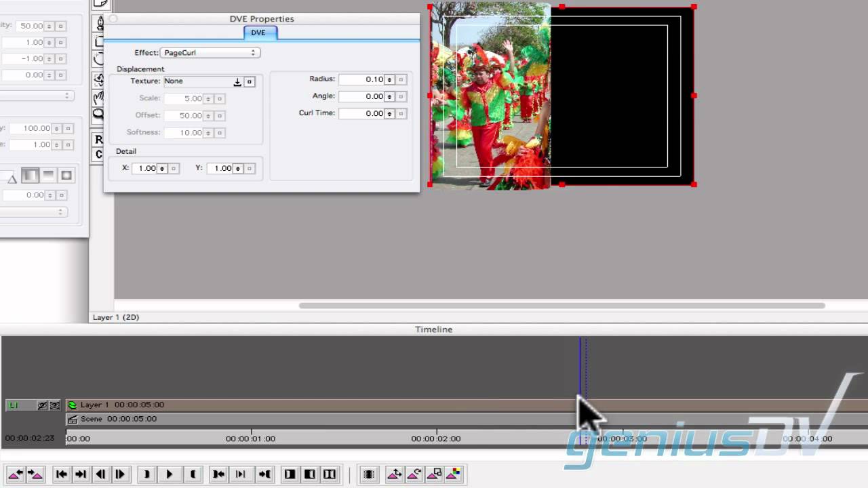The width and height of the screenshot is (868, 488).
Task: Click the Scene 00:00:05:00 track bar
Action: point(467,420)
